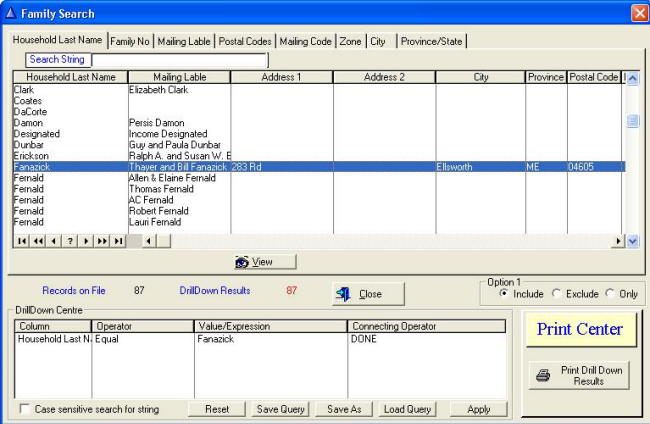The height and width of the screenshot is (424, 650).
Task: Click the page-back double arrow navigator button
Action: (x=38, y=241)
